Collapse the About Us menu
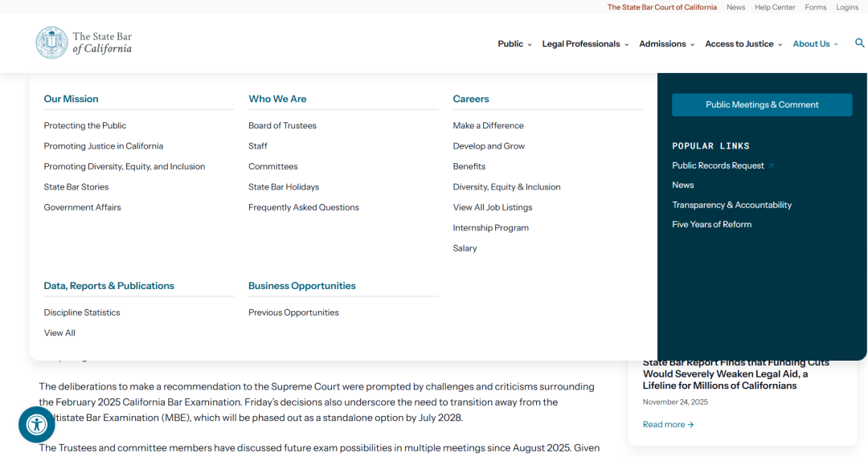868x457 pixels. (x=815, y=44)
